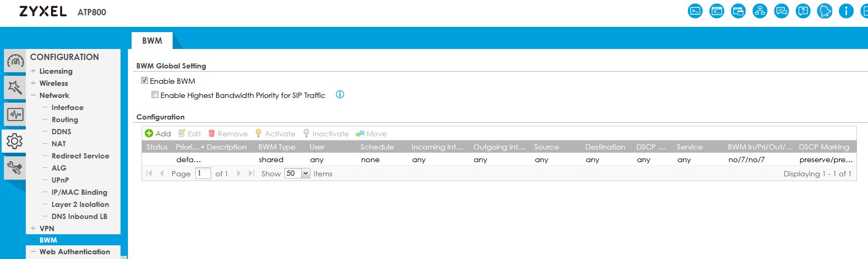Expand the VPN tree node
868x259 pixels.
coord(33,228)
